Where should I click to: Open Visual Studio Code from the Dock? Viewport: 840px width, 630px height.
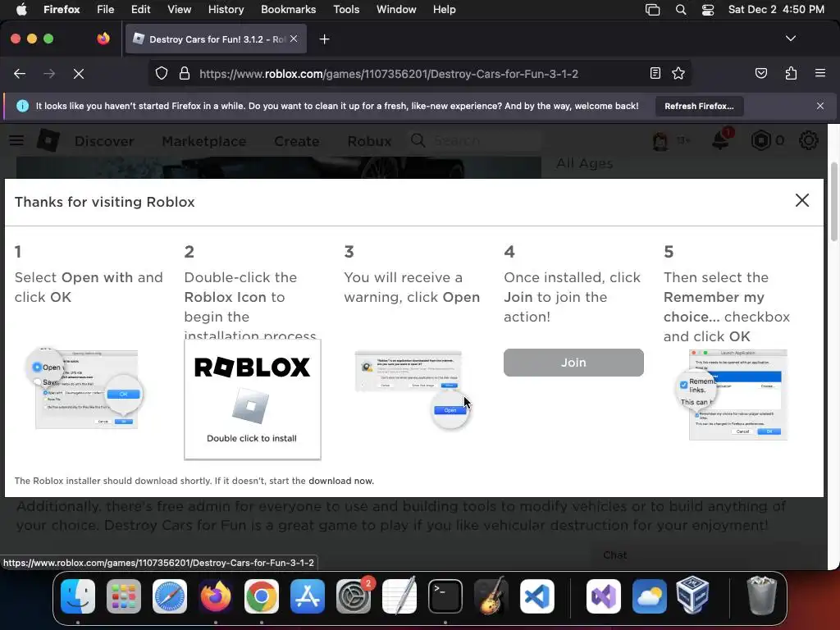537,596
